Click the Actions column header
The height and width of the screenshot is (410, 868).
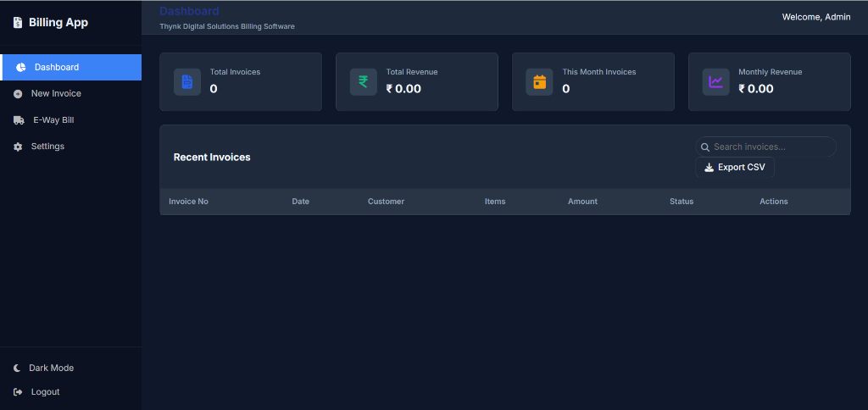click(x=773, y=202)
